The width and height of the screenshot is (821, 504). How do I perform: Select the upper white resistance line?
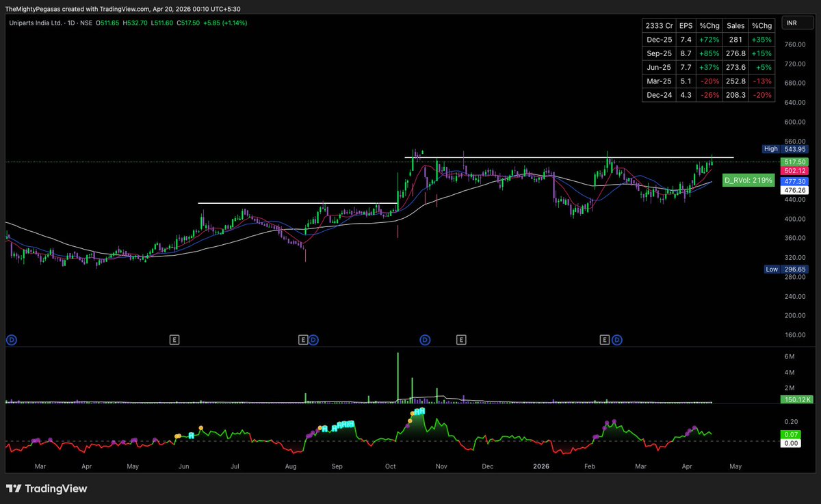(x=569, y=158)
